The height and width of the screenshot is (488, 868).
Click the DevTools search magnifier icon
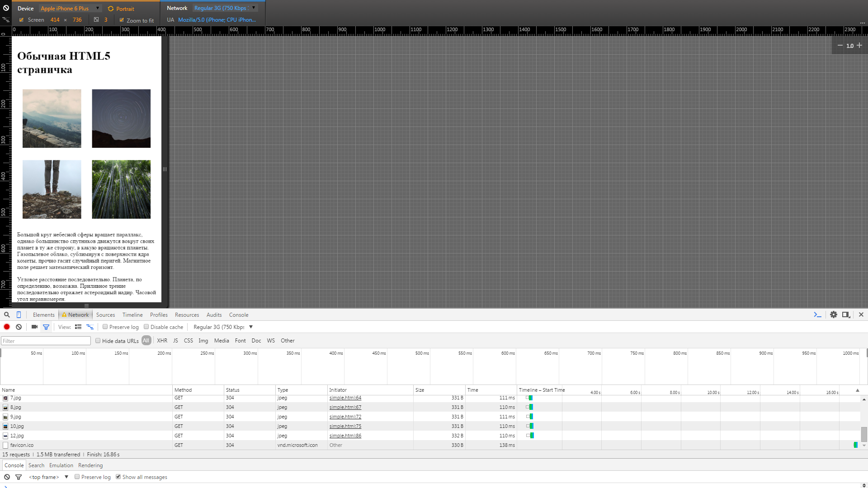tap(7, 315)
